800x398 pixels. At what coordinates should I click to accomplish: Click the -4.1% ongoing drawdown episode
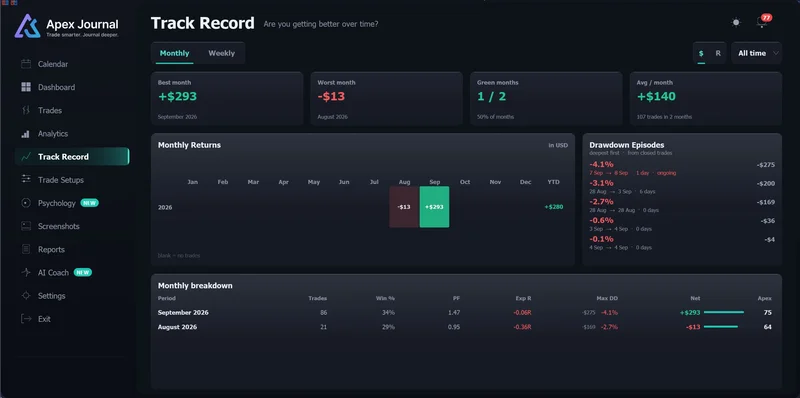pos(682,168)
